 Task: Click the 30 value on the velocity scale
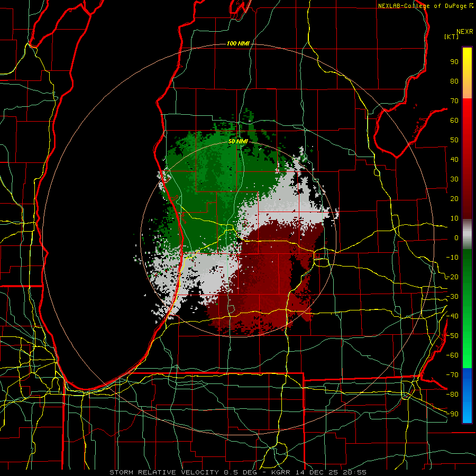[454, 179]
